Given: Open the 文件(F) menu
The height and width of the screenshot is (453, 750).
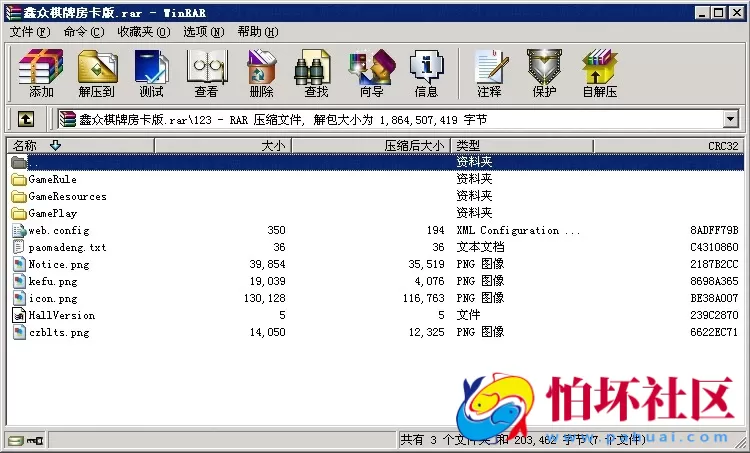Looking at the screenshot, I should [30, 32].
